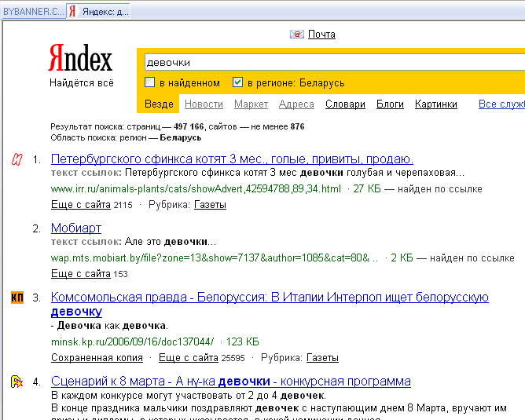Click the Yandex logo
The height and width of the screenshot is (420, 525).
80,57
